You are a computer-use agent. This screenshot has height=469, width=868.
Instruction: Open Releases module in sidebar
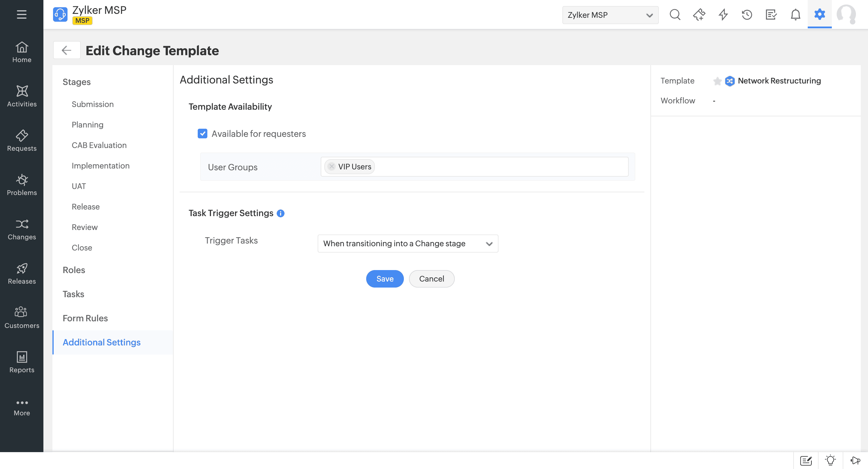22,274
